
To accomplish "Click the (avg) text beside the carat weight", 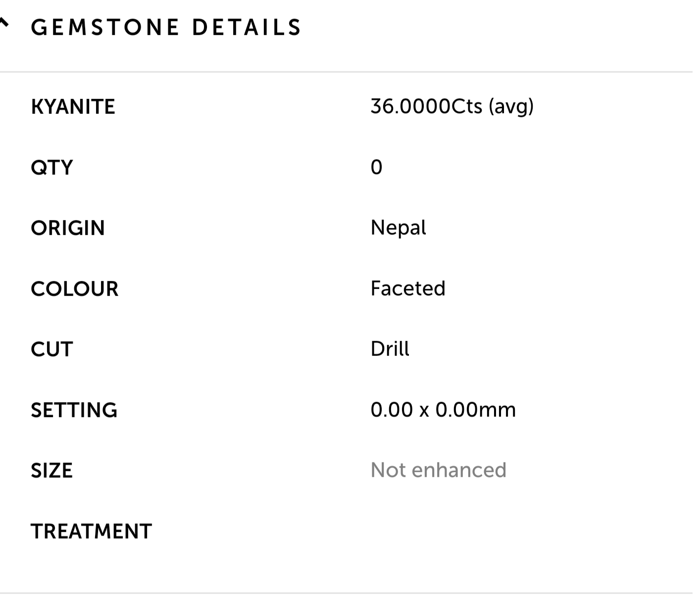I will [511, 107].
